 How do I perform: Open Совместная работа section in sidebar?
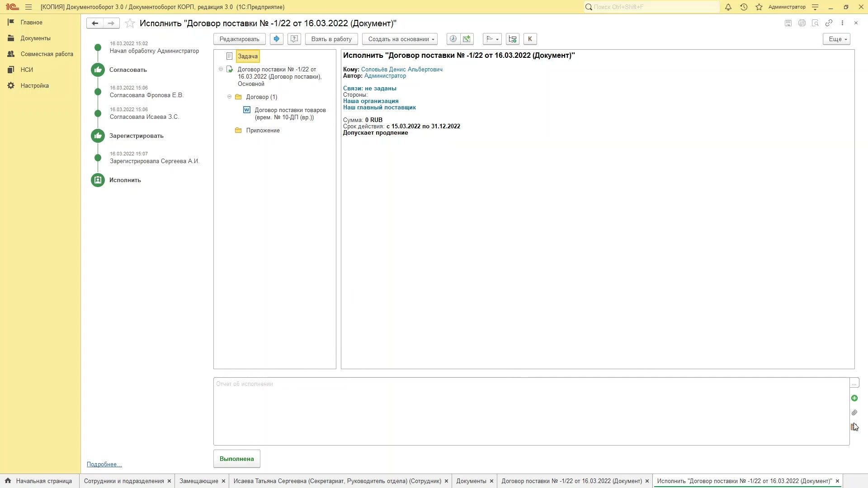pyautogui.click(x=47, y=54)
